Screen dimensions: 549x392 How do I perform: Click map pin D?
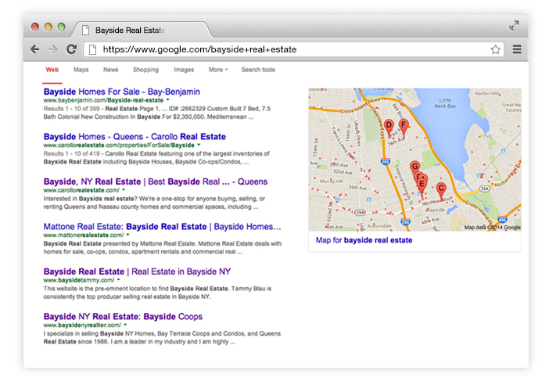point(389,128)
